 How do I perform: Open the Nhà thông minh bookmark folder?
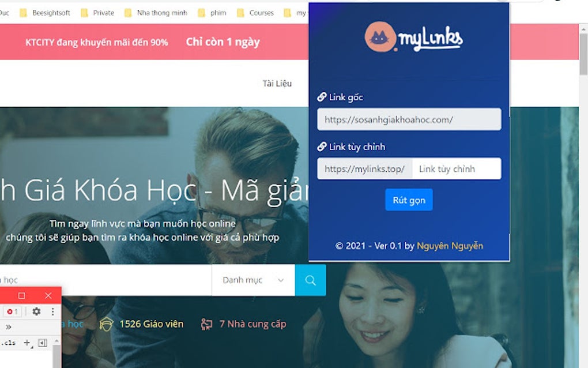tap(156, 13)
